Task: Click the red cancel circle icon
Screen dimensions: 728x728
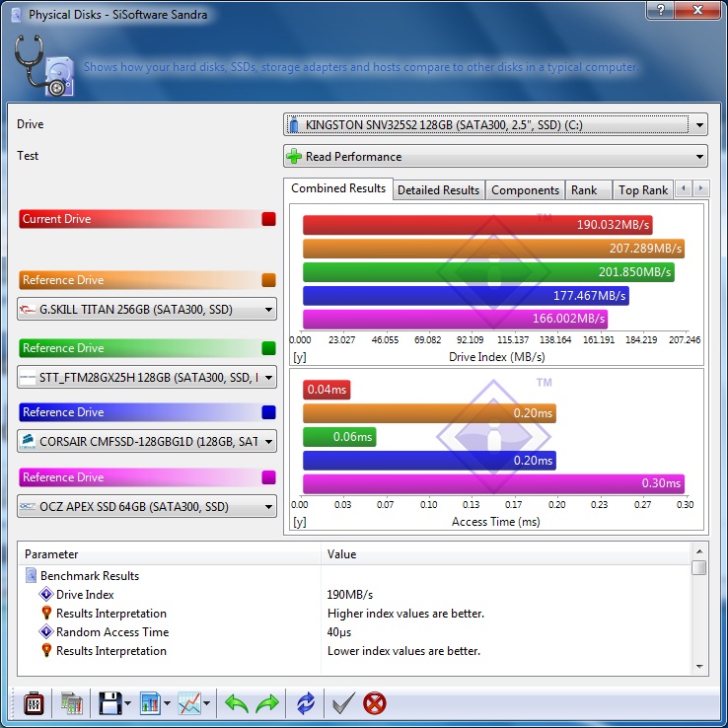Action: click(374, 704)
